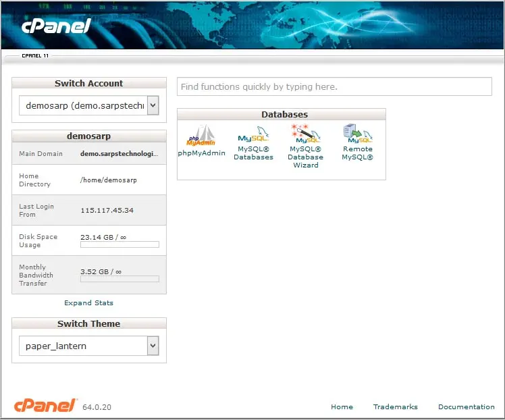Click the phpMyAdmin text label
The height and width of the screenshot is (420, 505).
tap(201, 153)
